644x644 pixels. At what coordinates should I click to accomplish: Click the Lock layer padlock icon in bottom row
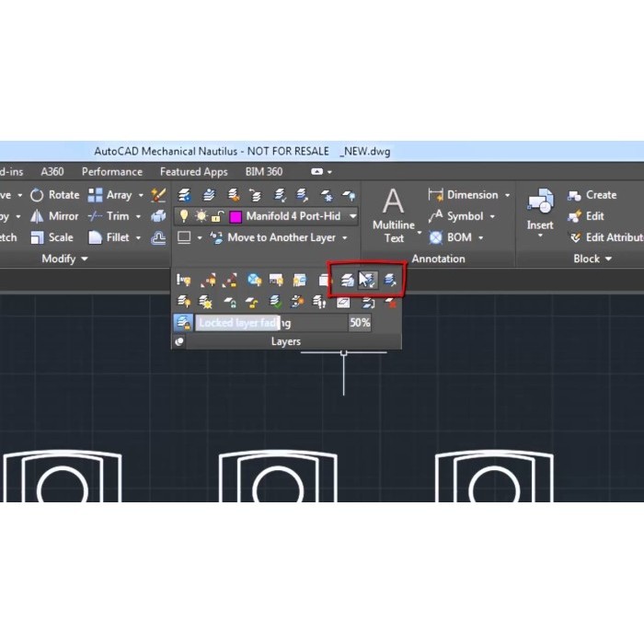[x=230, y=303]
